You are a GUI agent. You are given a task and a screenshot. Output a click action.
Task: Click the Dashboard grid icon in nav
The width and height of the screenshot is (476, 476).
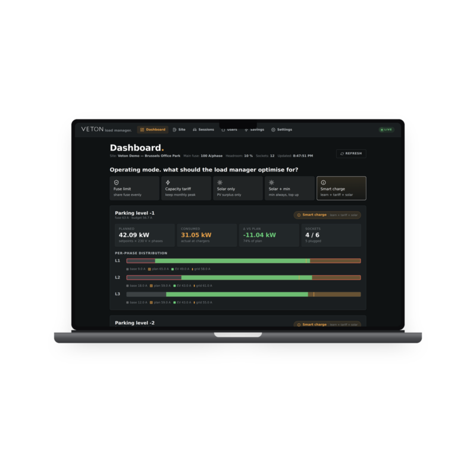(142, 130)
